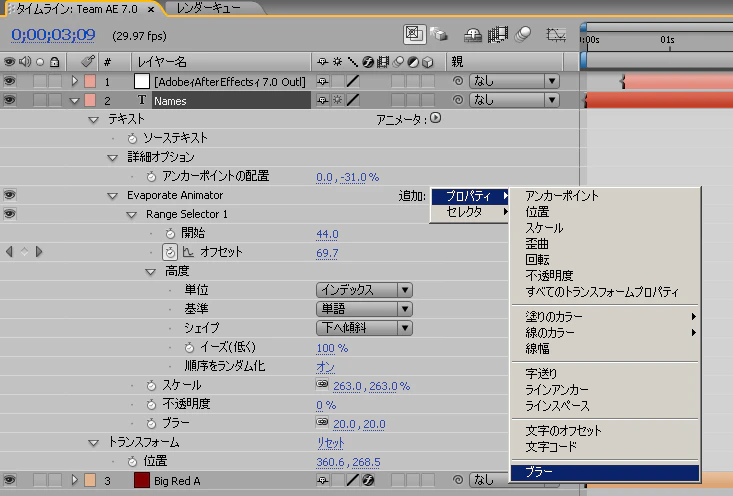Image resolution: width=733 pixels, height=496 pixels.
Task: Select 不透明度 from property menu
Action: click(x=605, y=275)
